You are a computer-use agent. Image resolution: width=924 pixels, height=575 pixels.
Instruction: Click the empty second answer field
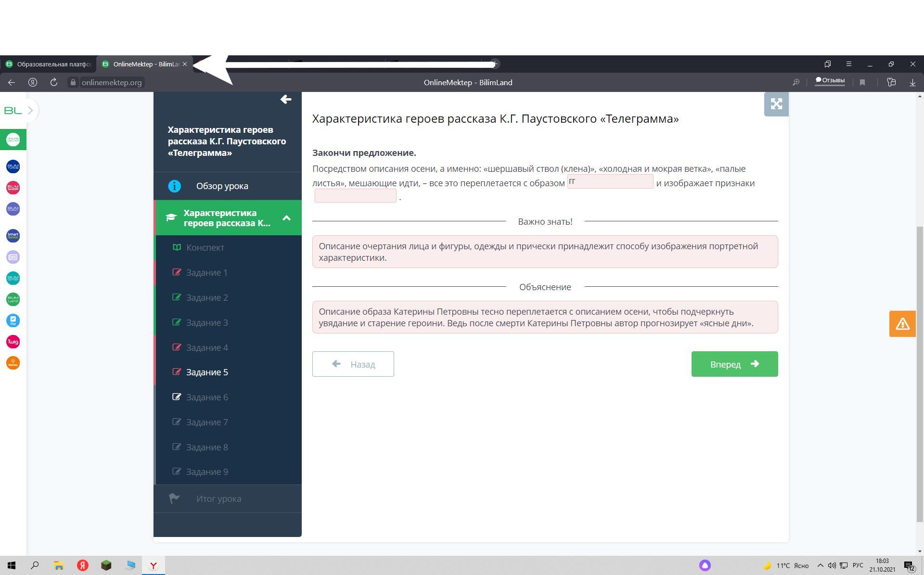coord(355,196)
